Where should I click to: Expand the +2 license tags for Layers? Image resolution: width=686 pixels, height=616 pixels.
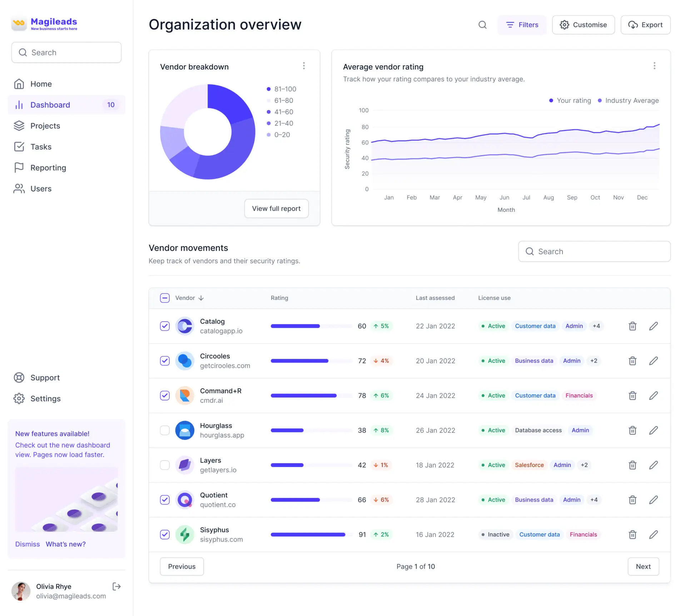pyautogui.click(x=584, y=465)
